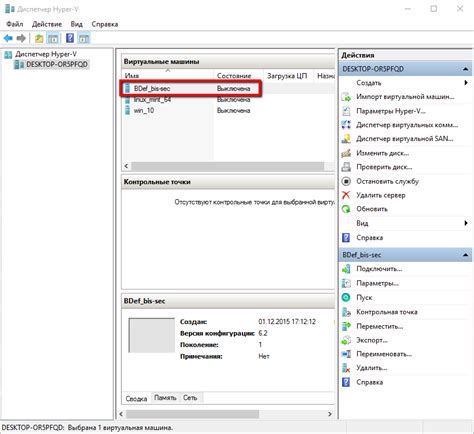This screenshot has height=434, width=474.
Task: Click the Подключить icon
Action: click(346, 269)
